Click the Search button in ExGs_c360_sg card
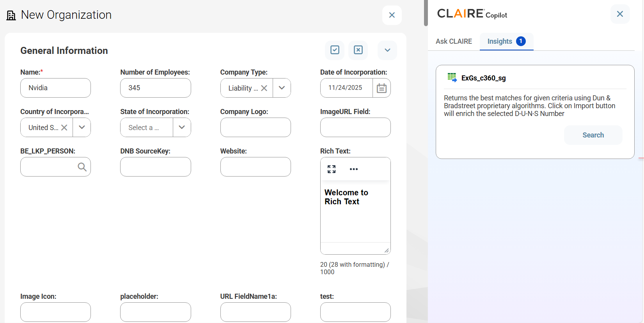Screen dimensions: 644x323 click(x=593, y=135)
